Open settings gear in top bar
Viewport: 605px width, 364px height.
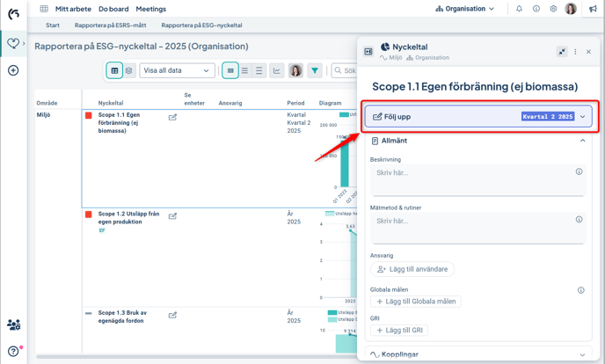553,9
